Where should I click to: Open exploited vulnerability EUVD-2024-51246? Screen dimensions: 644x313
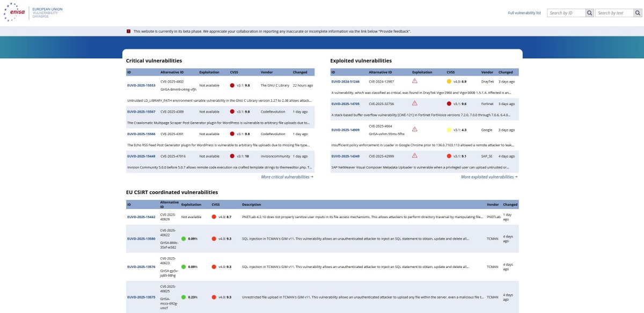[346, 81]
